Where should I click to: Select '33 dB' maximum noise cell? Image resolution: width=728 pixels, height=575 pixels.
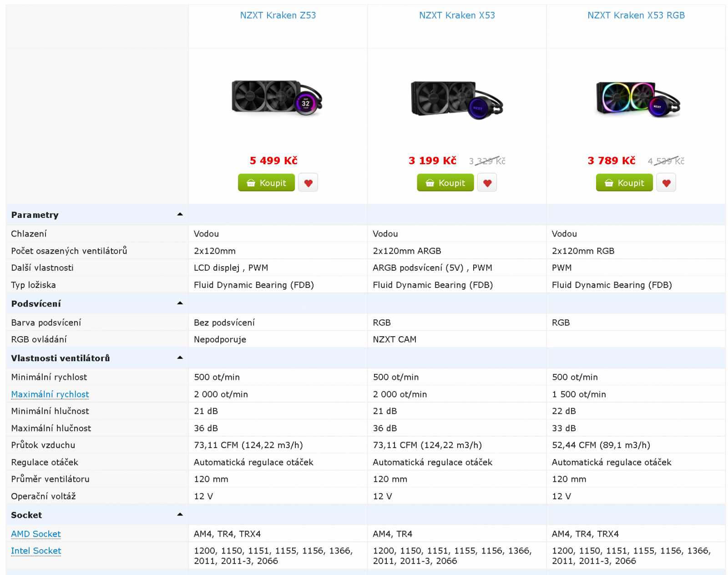click(636, 429)
